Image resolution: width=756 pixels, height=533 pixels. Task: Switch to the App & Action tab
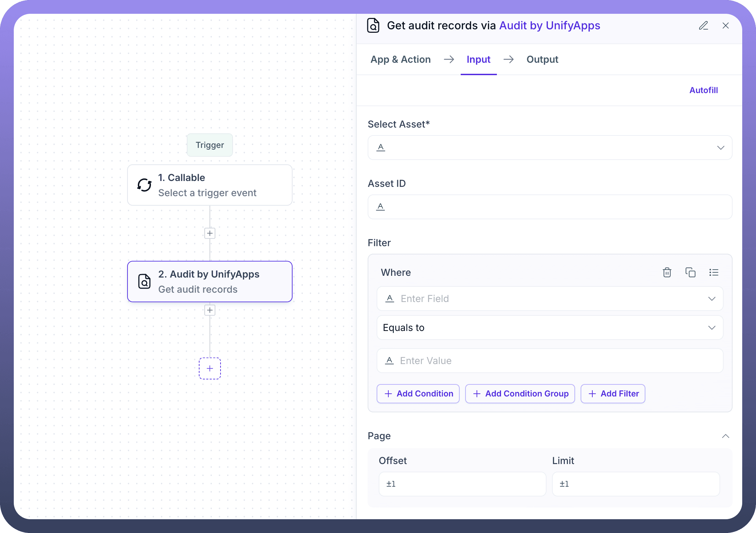[x=400, y=59]
